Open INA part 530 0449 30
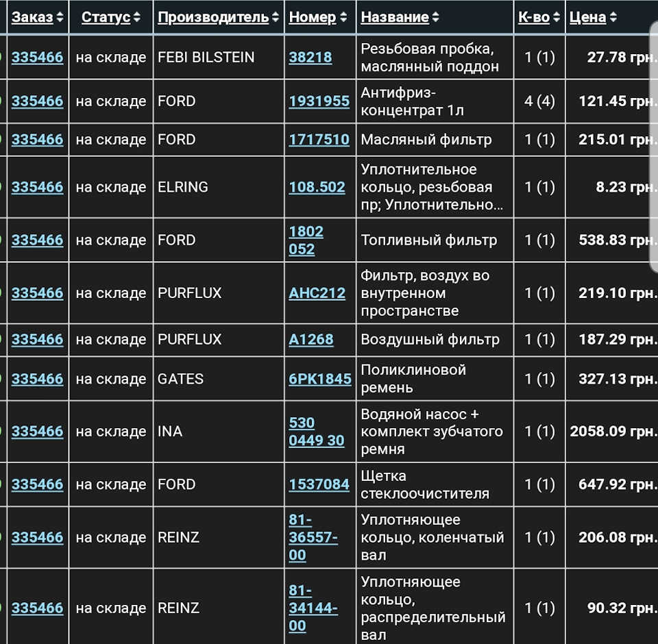Image resolution: width=658 pixels, height=644 pixels. pos(317,432)
